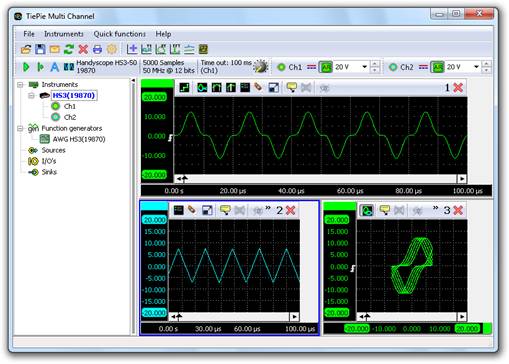Click the Ch1 range stepper arrows
The image size is (509, 364).
pyautogui.click(x=375, y=67)
